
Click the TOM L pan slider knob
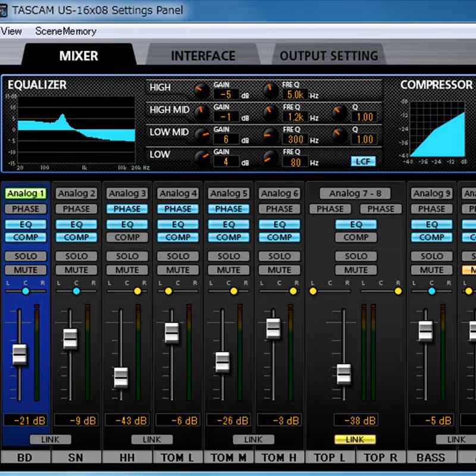pyautogui.click(x=168, y=291)
